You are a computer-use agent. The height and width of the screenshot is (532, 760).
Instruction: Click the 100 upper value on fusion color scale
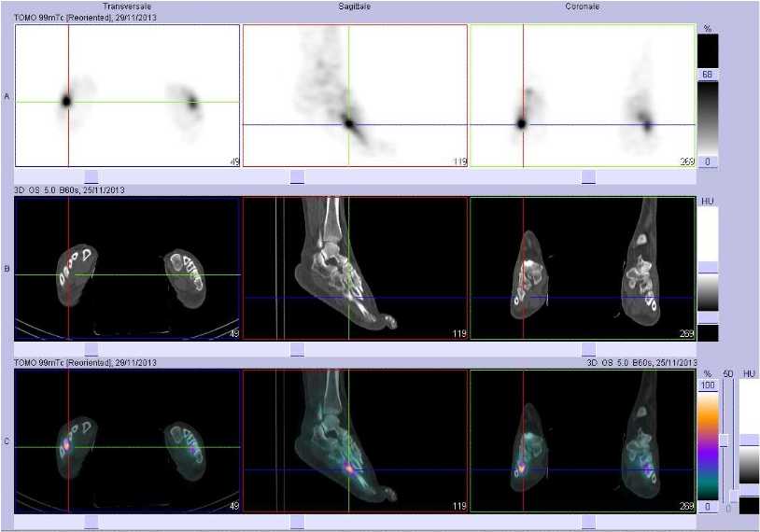point(708,385)
